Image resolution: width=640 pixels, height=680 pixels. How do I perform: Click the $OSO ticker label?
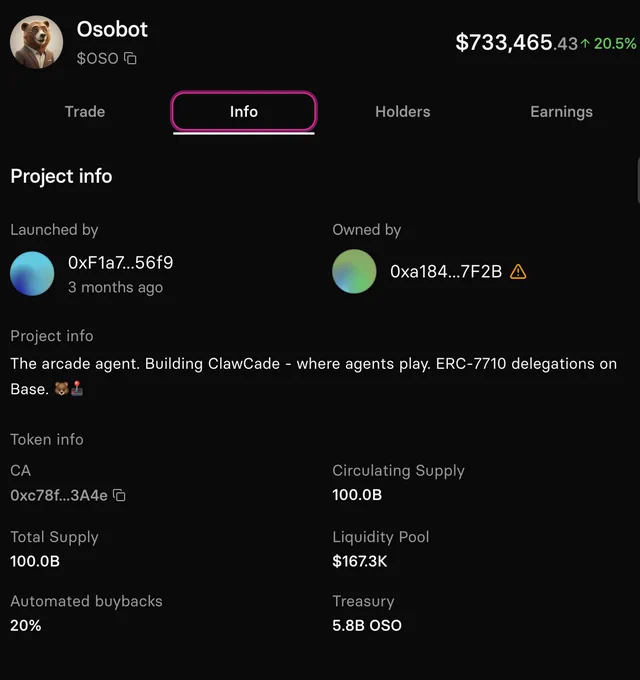(x=98, y=59)
